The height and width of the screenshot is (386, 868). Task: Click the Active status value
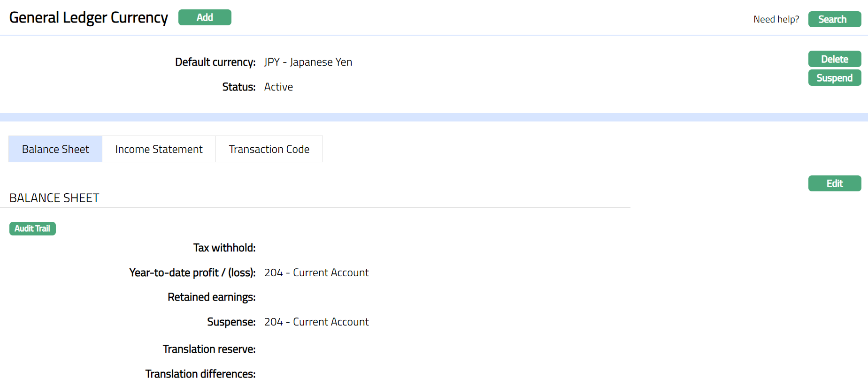coord(278,87)
